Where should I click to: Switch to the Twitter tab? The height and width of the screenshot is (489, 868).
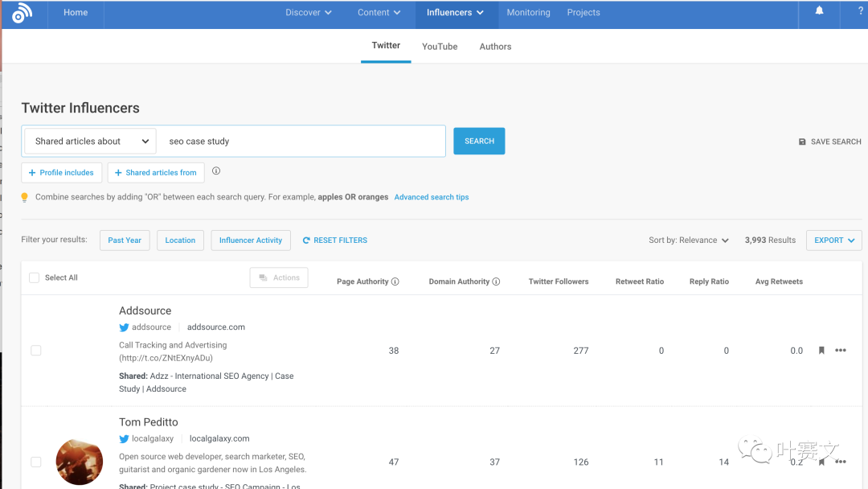[386, 45]
